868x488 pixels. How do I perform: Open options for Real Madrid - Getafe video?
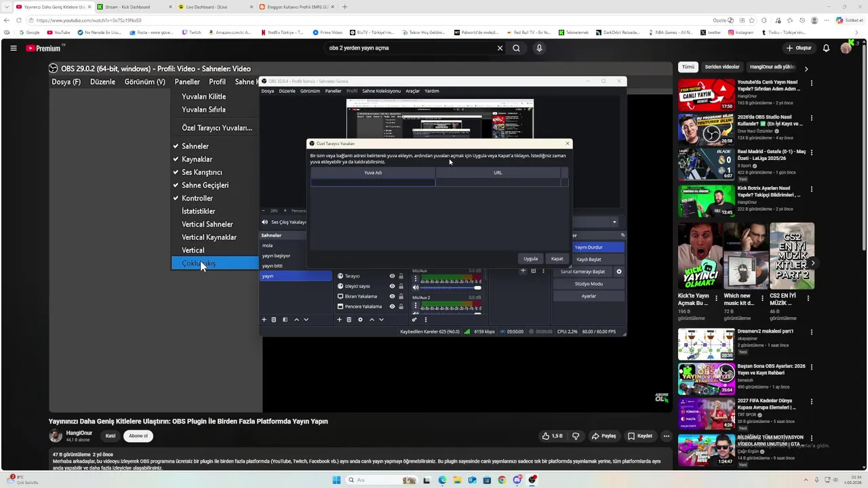click(x=812, y=153)
